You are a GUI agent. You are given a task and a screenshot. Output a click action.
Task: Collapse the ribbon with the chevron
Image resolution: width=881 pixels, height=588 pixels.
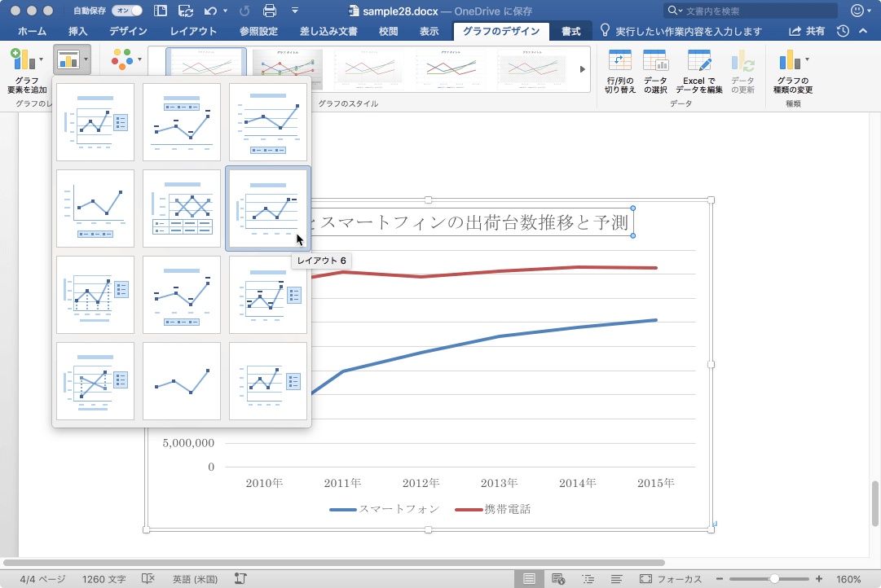click(863, 32)
